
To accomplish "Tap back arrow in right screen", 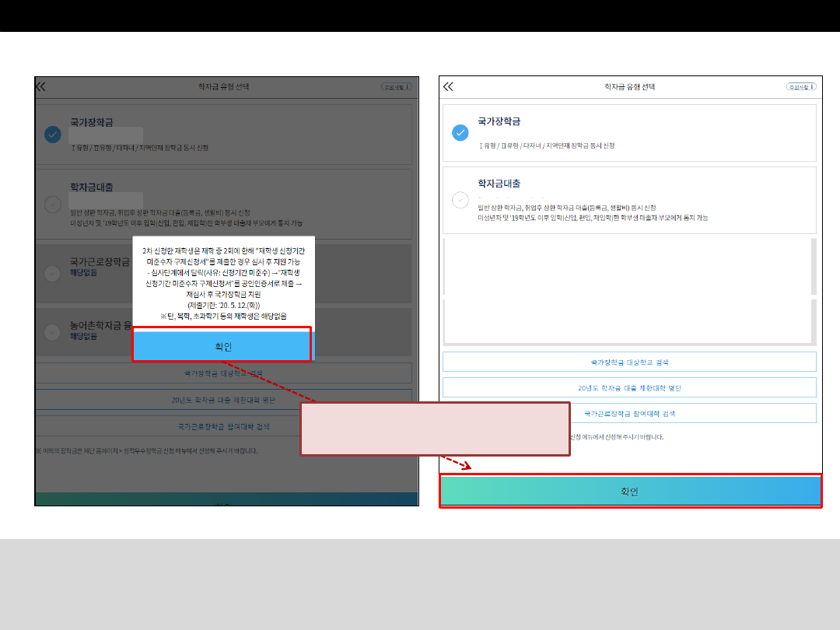I will (x=448, y=87).
